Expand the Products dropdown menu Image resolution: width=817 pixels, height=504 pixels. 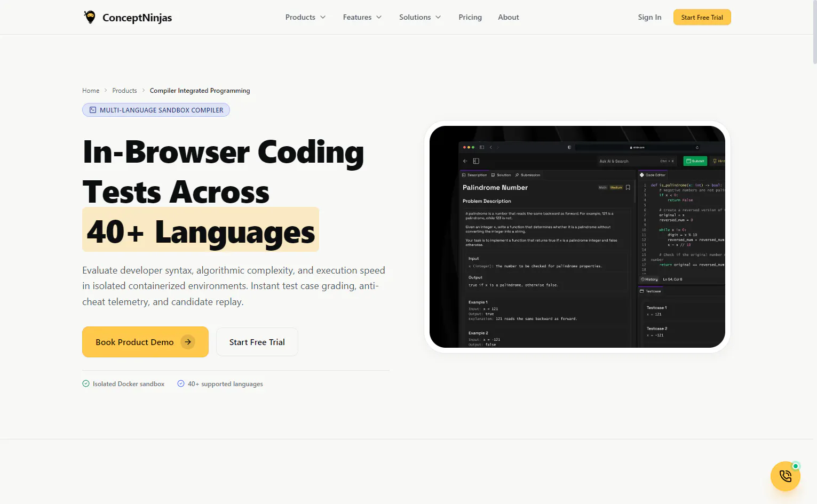point(305,17)
